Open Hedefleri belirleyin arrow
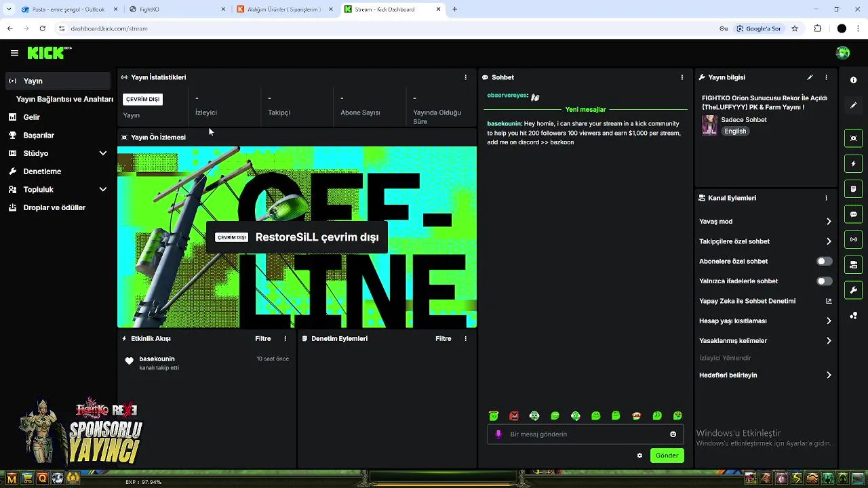 829,375
